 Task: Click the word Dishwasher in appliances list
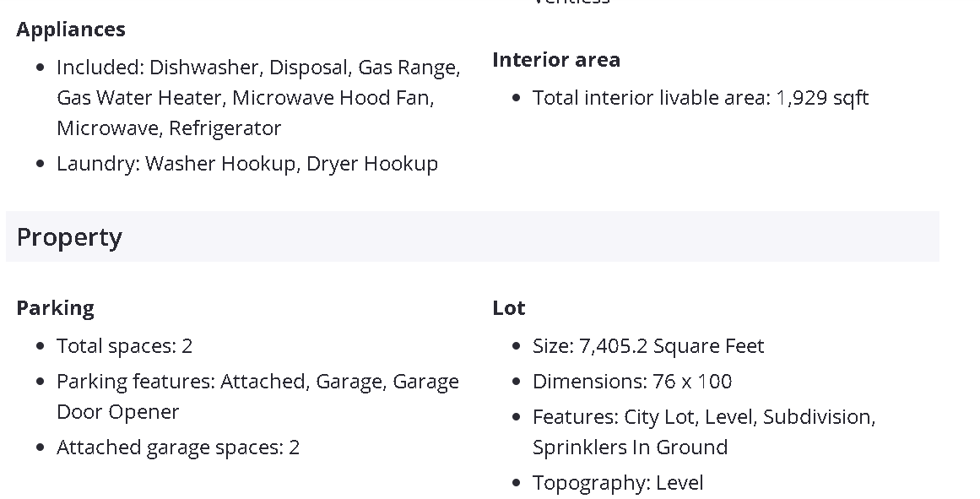click(203, 68)
